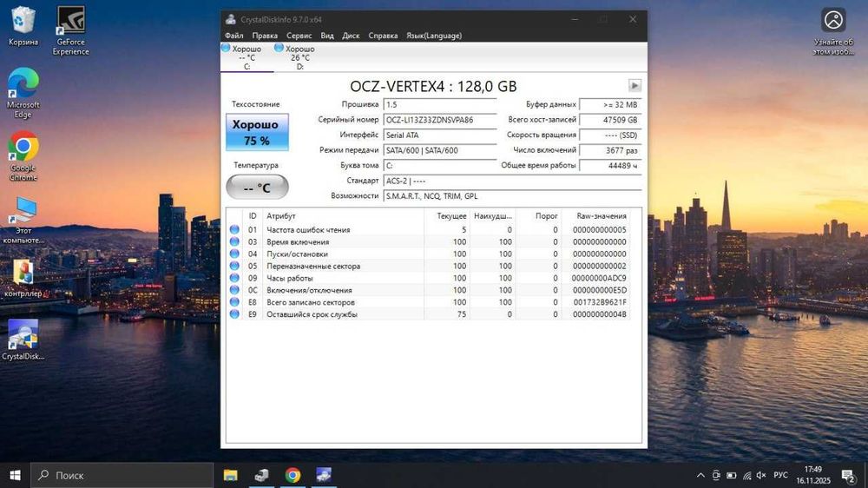868x488 pixels.
Task: Open Chrome from the taskbar
Action: tap(293, 475)
